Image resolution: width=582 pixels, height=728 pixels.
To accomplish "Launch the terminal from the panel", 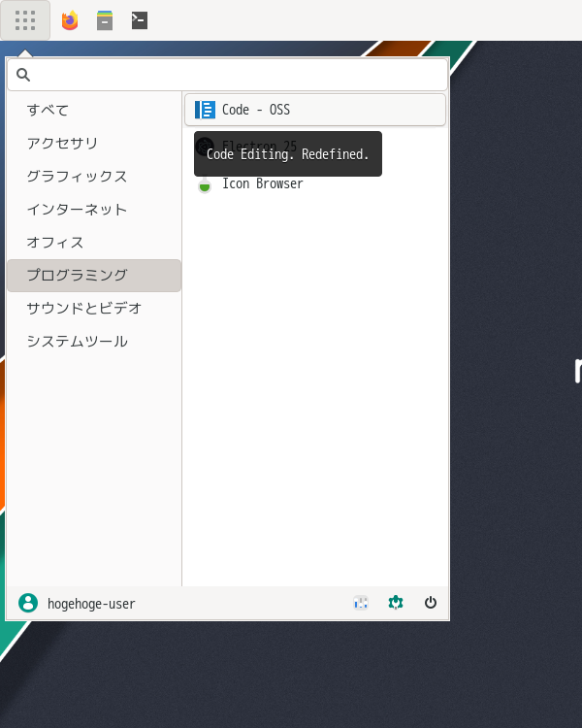I will pyautogui.click(x=140, y=20).
